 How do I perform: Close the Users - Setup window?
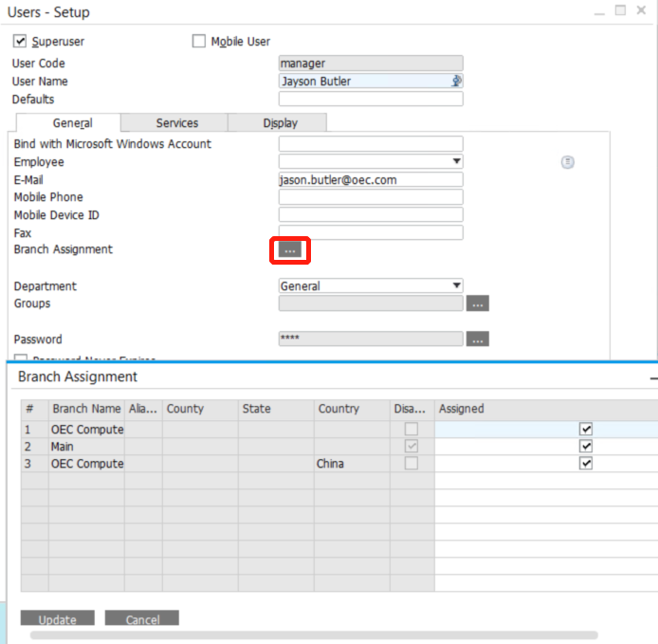tap(641, 10)
